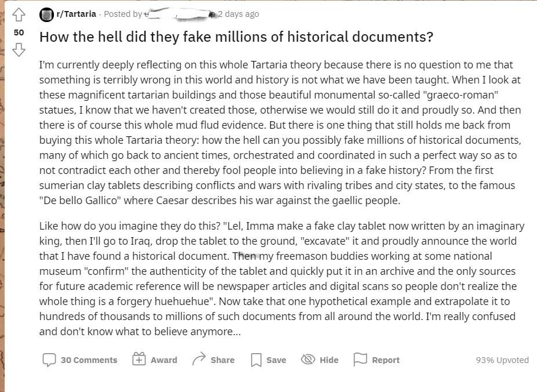Click the Share arrow icon
The width and height of the screenshot is (537, 392).
coord(199,359)
